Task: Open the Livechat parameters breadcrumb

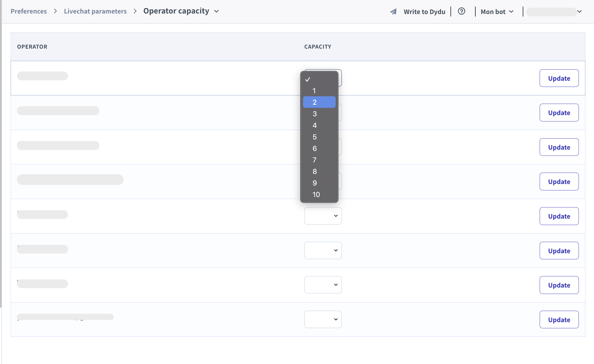Action: (95, 11)
